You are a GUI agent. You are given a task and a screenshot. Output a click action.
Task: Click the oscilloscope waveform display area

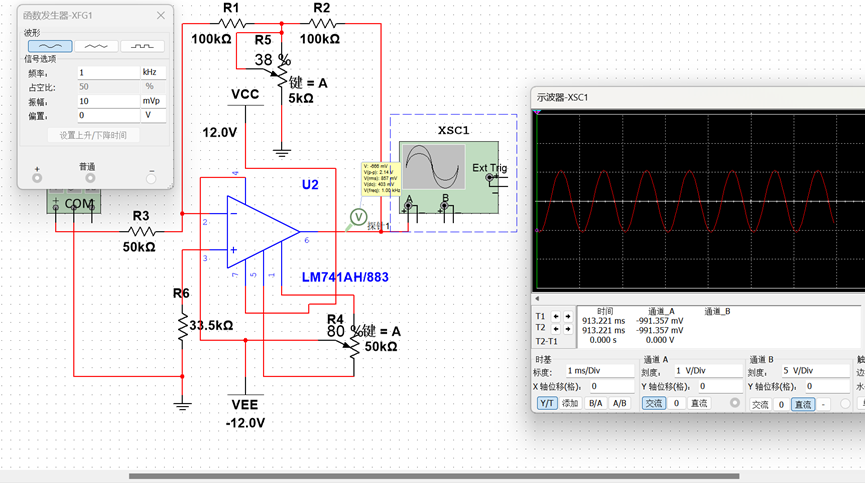(x=698, y=200)
